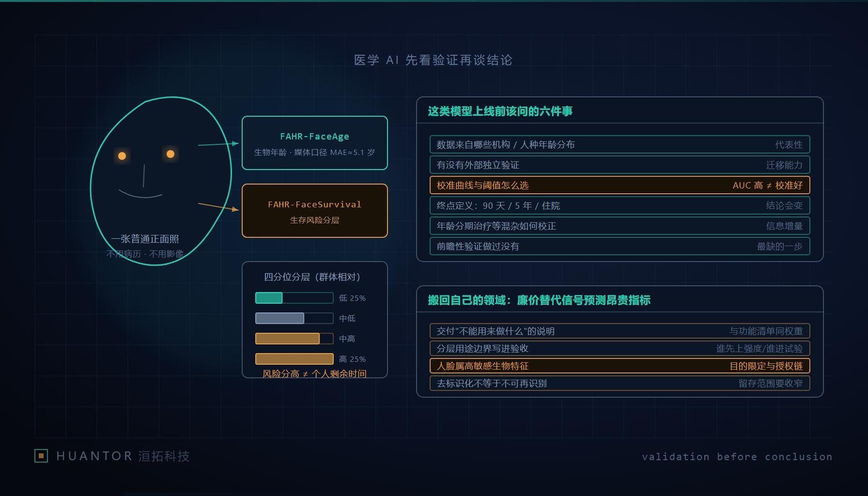Click the title 医学 AI 先看验证再谈结论

(434, 60)
